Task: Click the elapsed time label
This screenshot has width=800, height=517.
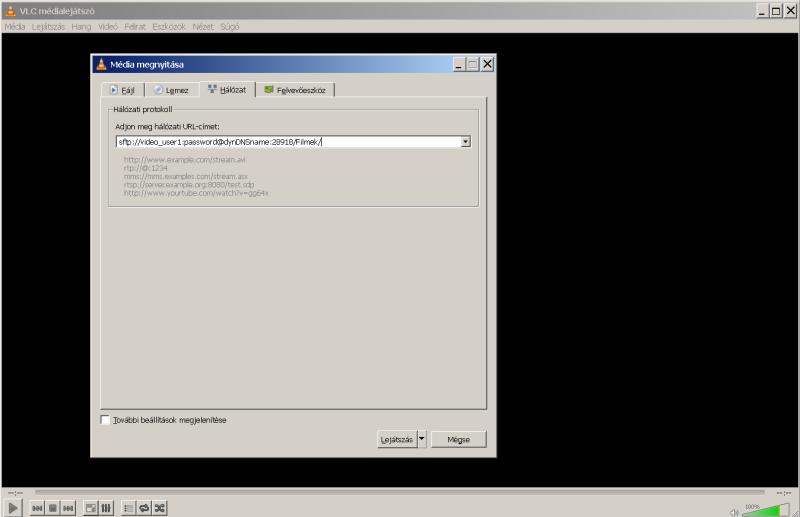Action: coord(15,493)
